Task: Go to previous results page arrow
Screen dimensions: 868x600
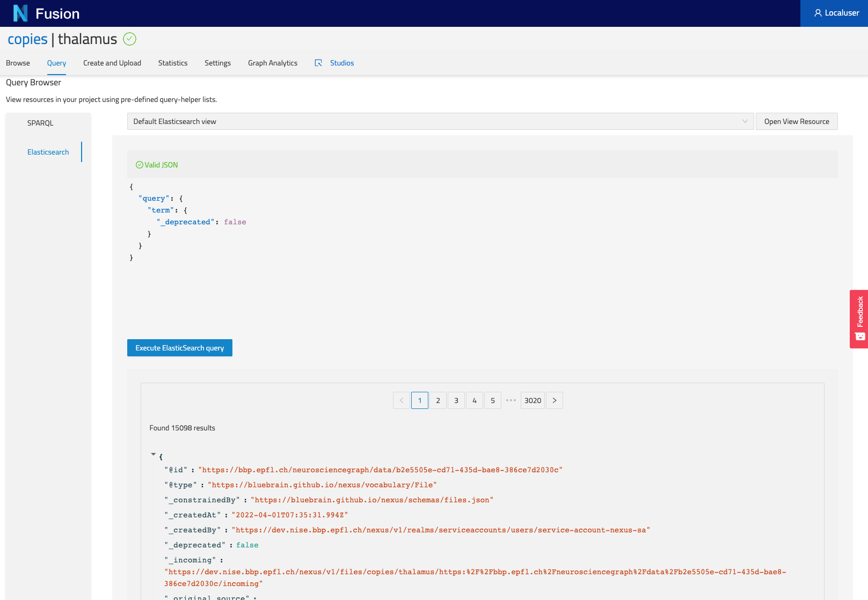Action: (x=402, y=400)
